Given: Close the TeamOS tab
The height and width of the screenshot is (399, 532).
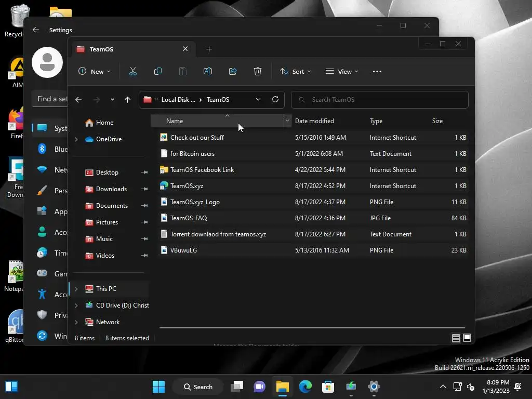Looking at the screenshot, I should click(x=185, y=49).
